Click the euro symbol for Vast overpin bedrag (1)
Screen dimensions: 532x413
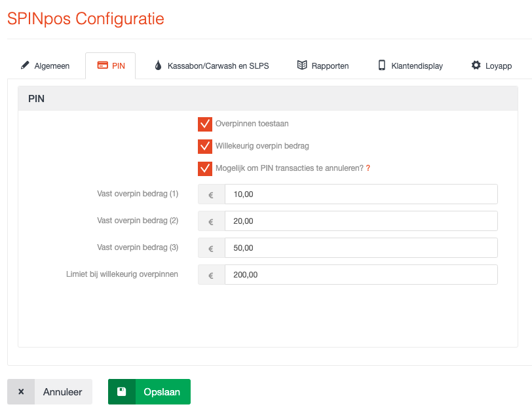(x=211, y=194)
